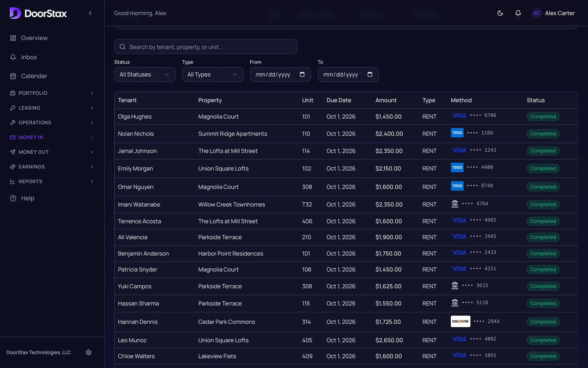Screen dimensions: 588x368
Task: Click Completed badge for Olga Hughes
Action: tap(543, 117)
